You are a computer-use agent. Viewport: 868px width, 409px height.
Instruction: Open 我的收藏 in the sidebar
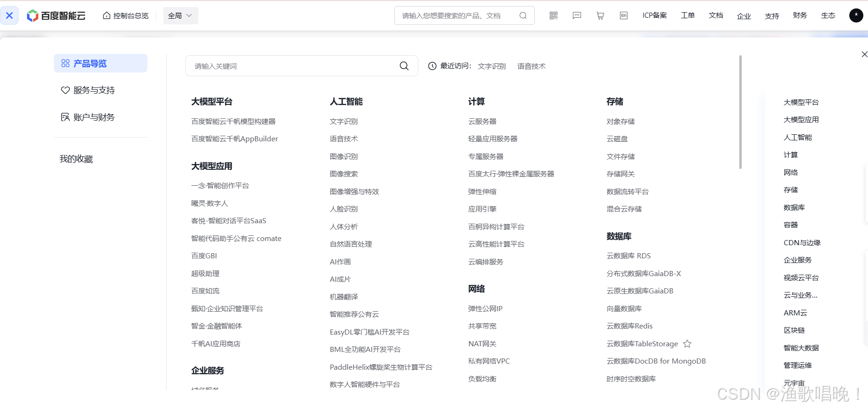[x=76, y=159]
